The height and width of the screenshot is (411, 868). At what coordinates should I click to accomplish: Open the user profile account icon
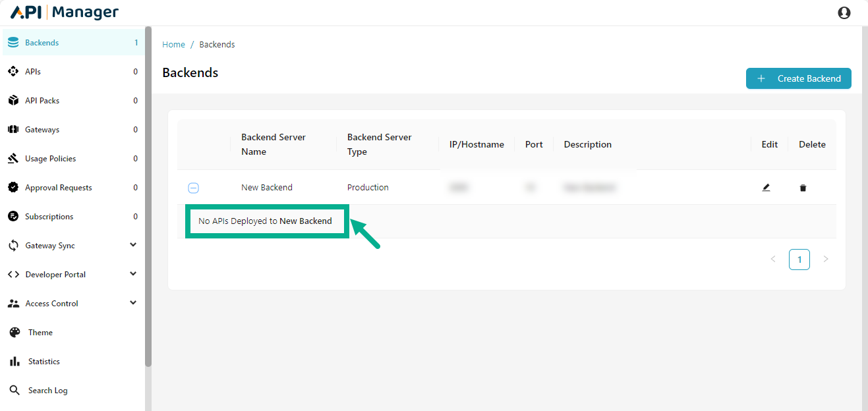tap(844, 13)
